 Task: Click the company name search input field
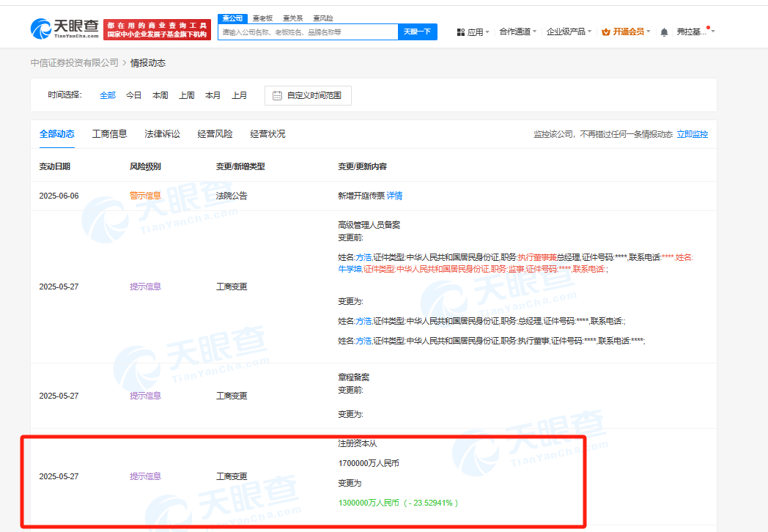(x=308, y=32)
